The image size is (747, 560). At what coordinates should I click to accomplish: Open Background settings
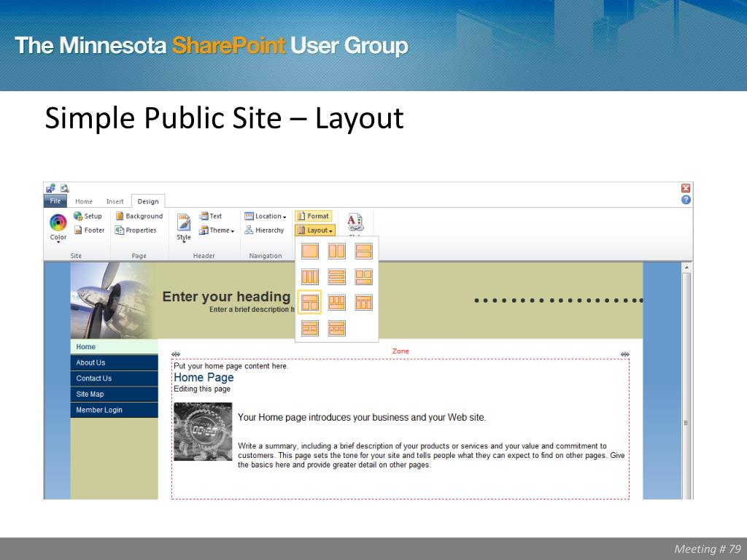pos(139,216)
